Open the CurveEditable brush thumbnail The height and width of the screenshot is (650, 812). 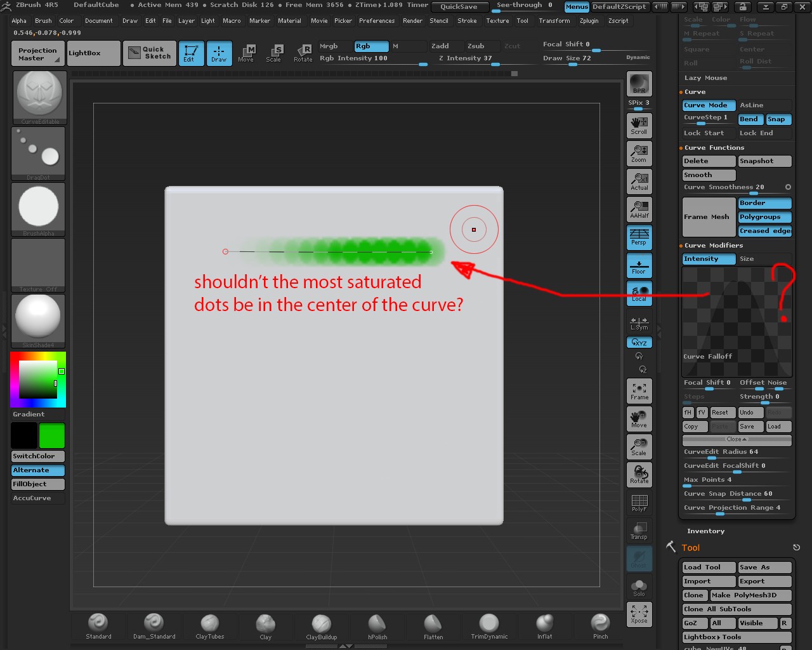tap(39, 98)
